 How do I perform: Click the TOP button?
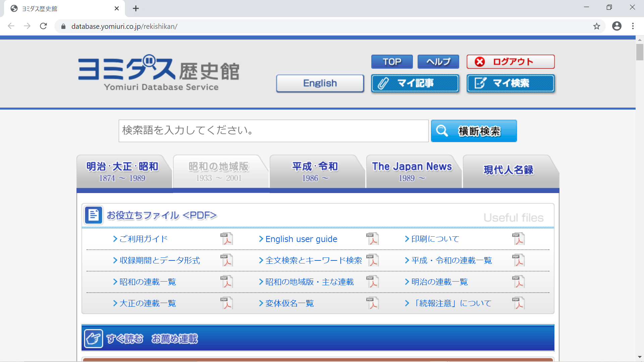tap(392, 62)
